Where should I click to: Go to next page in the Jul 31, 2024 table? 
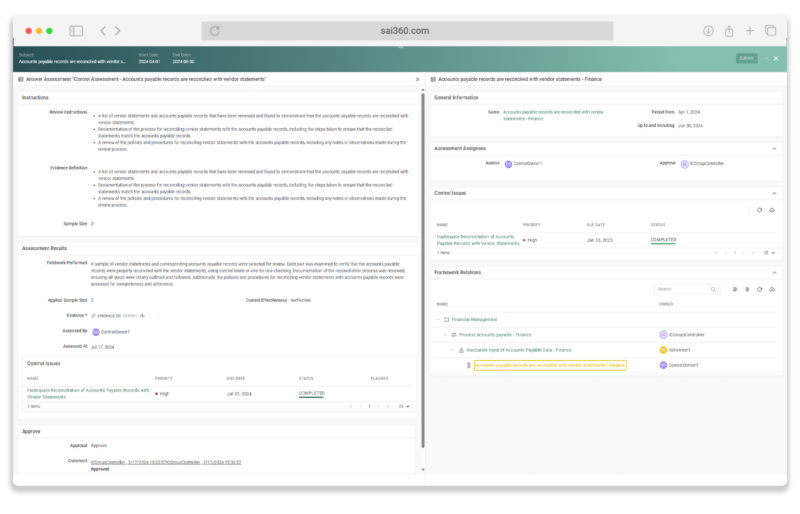tap(378, 407)
